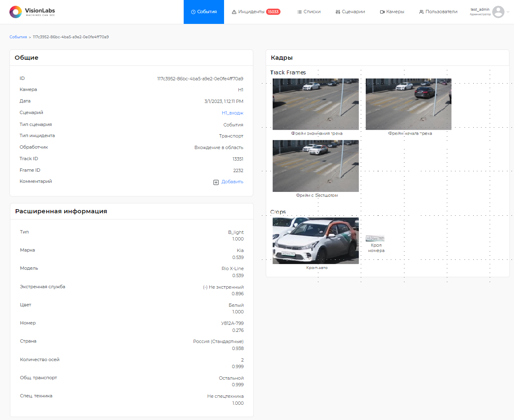The width and height of the screenshot is (514, 420).
Task: Click the value Не спецтехника
Action: 225,396
